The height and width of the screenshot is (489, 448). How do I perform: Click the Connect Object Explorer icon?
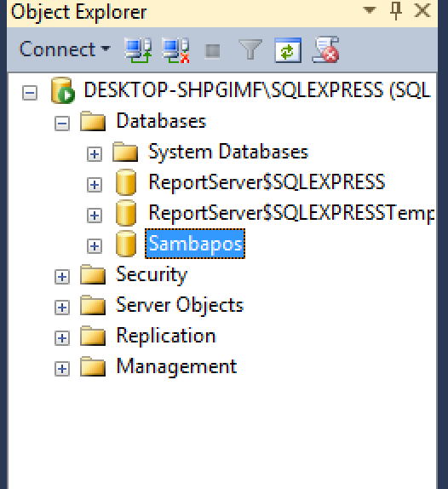click(x=138, y=50)
